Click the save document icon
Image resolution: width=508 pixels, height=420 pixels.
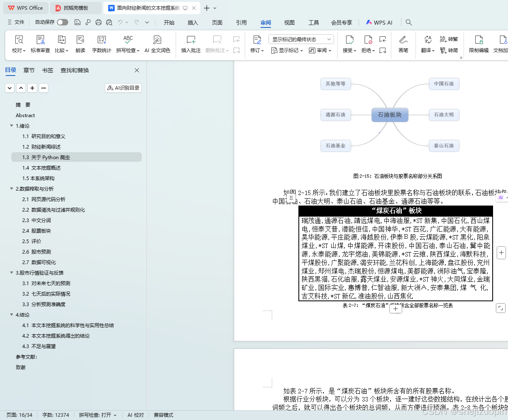click(78, 22)
